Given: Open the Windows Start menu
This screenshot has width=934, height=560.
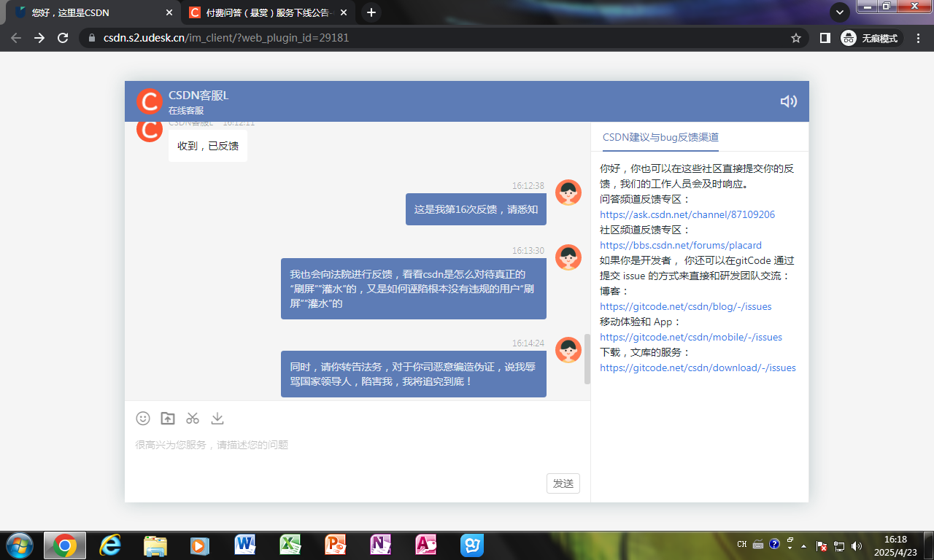Looking at the screenshot, I should click(19, 545).
